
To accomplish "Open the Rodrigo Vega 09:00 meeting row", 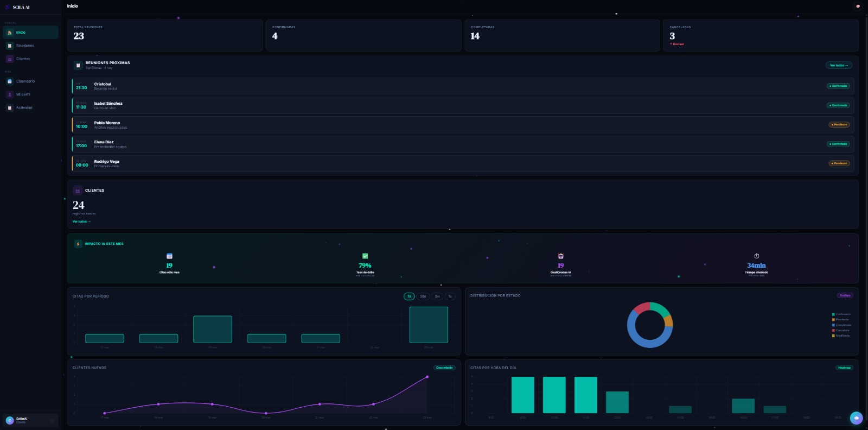I will coord(463,163).
